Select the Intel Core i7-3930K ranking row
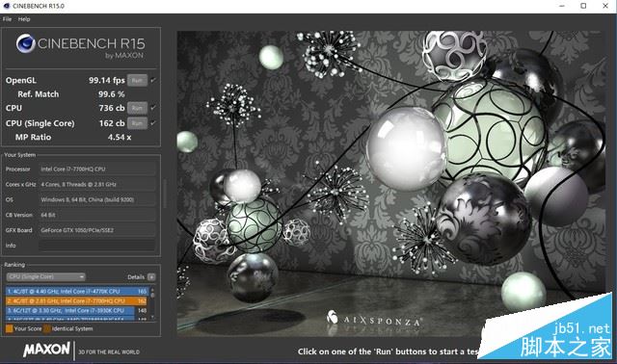 pyautogui.click(x=77, y=310)
